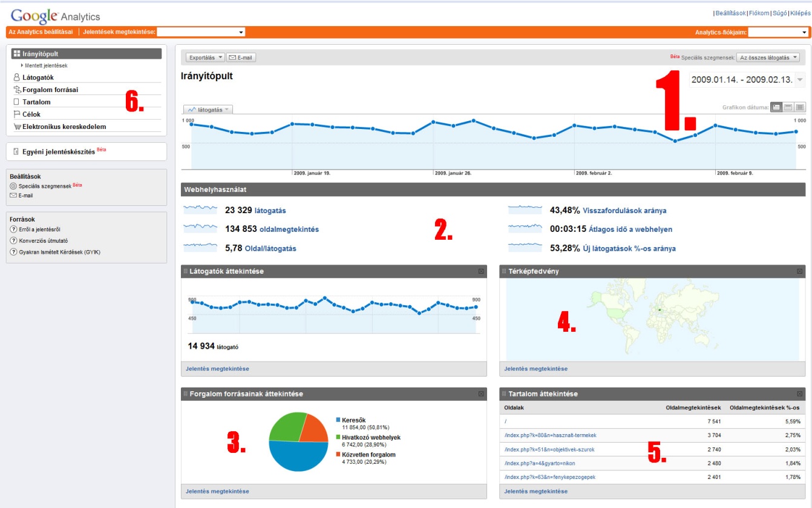Open the Célok sidebar section
This screenshot has height=508, width=812.
[x=31, y=114]
